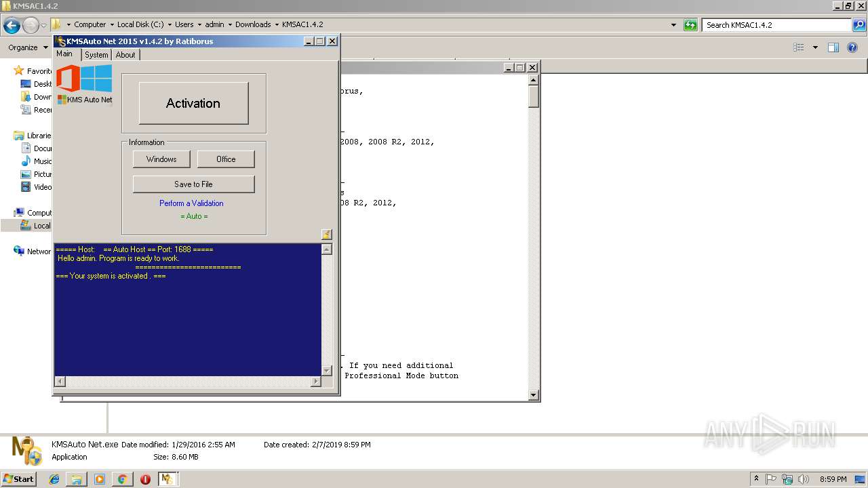Image resolution: width=868 pixels, height=488 pixels.
Task: Click Perform a Validation link
Action: click(x=191, y=203)
